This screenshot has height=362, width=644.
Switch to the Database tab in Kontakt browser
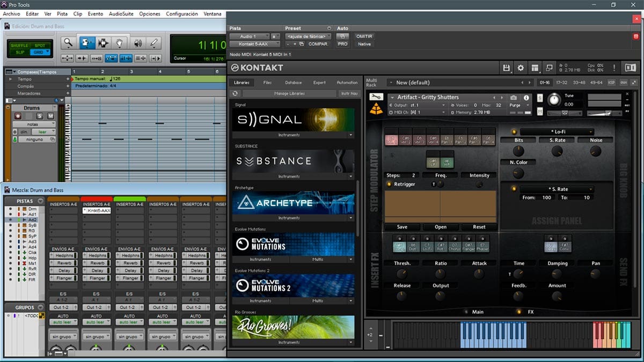pyautogui.click(x=294, y=83)
